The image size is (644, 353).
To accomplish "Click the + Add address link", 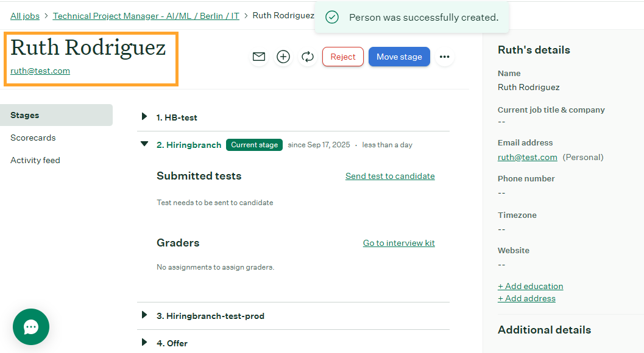I will (x=526, y=298).
